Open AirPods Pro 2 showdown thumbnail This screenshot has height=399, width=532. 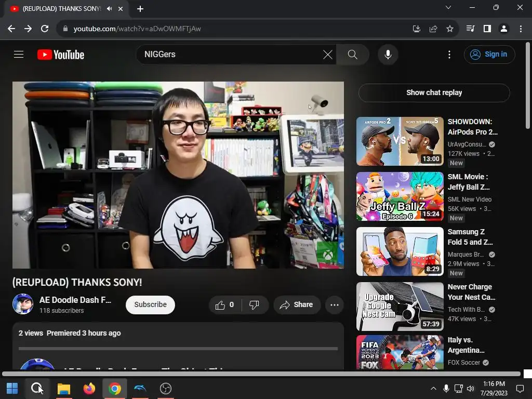(x=400, y=141)
